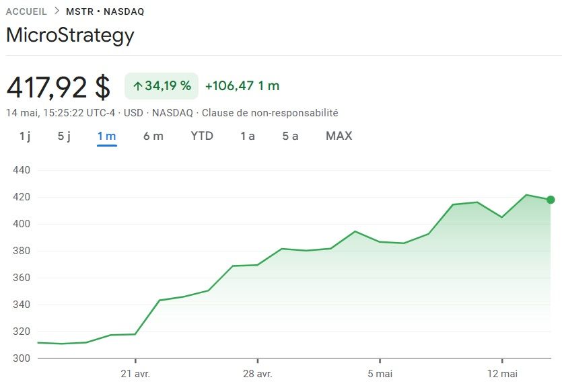Open the Clause de non-responsabilité link
562x392 pixels.
[x=270, y=113]
